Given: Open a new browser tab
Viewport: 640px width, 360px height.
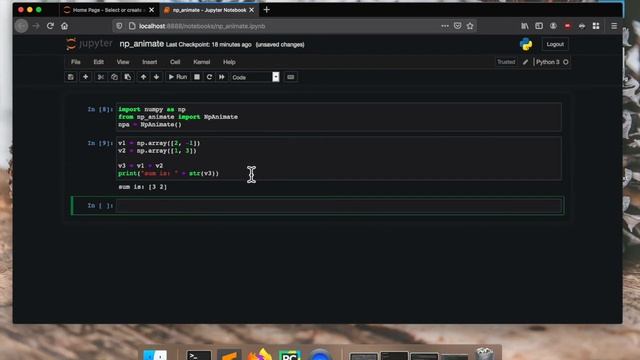Looking at the screenshot, I should pyautogui.click(x=267, y=10).
